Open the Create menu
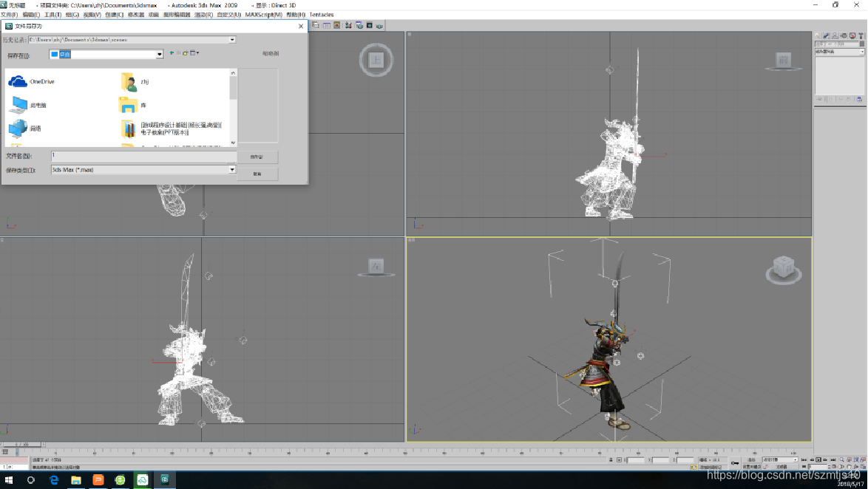The width and height of the screenshot is (868, 489). tap(114, 15)
